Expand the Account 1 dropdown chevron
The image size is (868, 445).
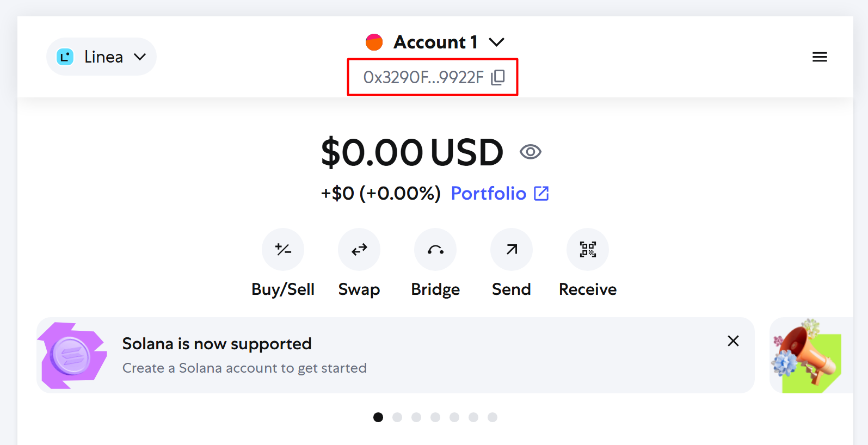pyautogui.click(x=497, y=42)
